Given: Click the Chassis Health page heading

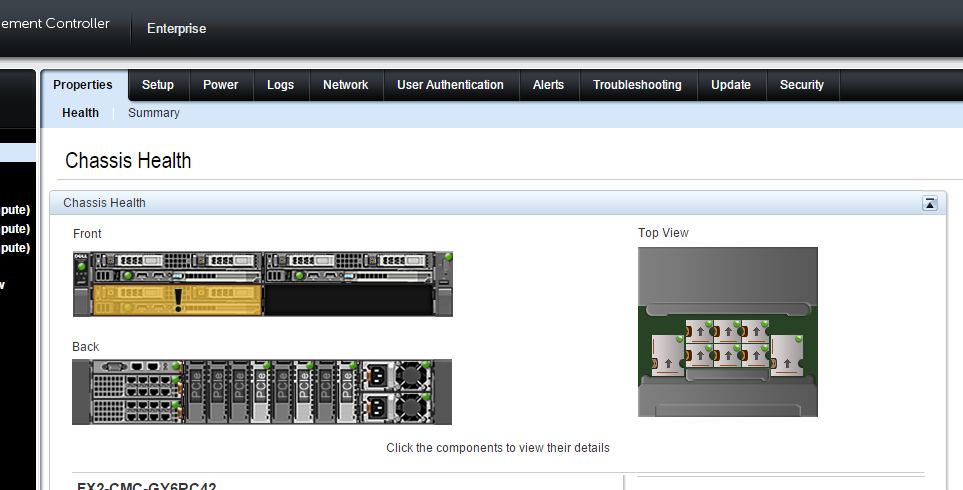Looking at the screenshot, I should coord(128,160).
